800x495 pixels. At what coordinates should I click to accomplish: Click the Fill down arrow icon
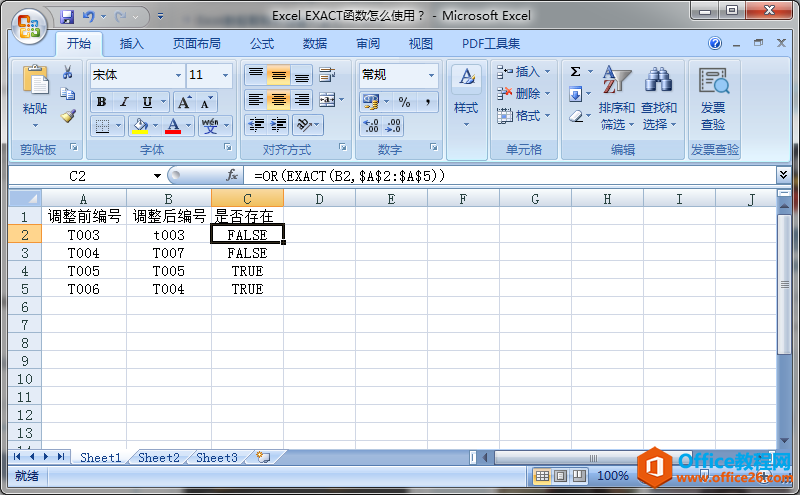point(576,94)
